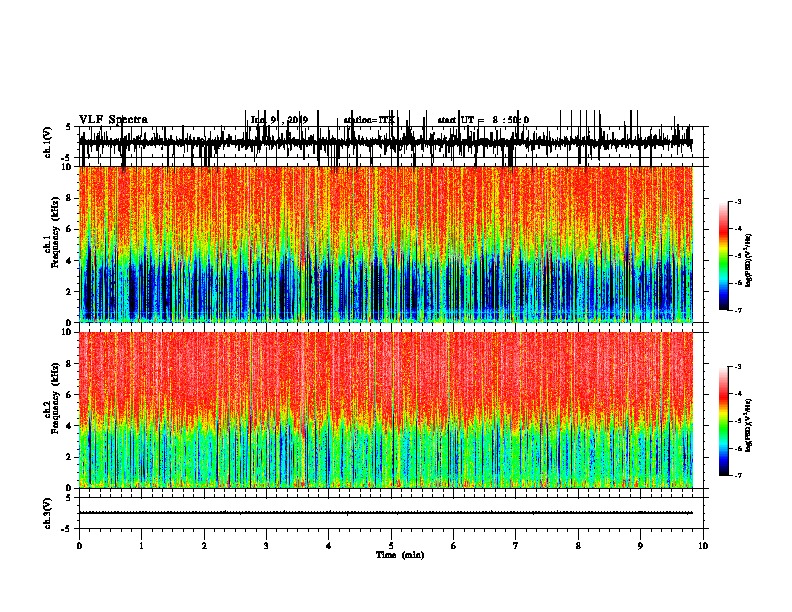This screenshot has height=612, width=792.
Task: Click the "1" tick on the time axis
Action: tap(142, 546)
